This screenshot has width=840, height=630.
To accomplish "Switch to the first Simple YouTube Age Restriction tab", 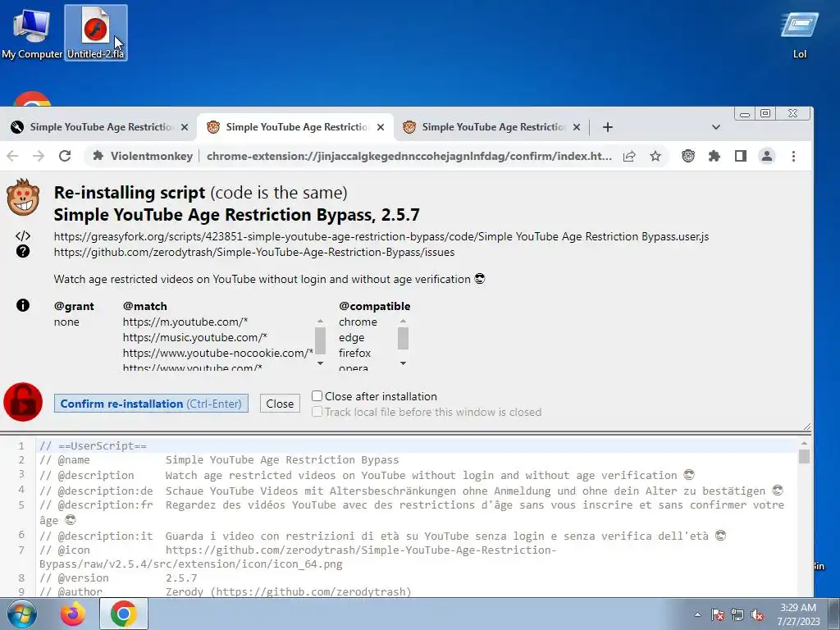I will tap(99, 127).
